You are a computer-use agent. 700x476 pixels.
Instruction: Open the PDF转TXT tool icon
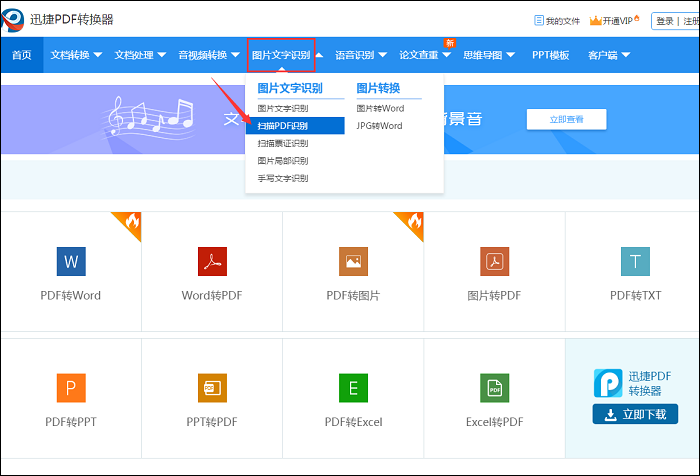point(635,261)
